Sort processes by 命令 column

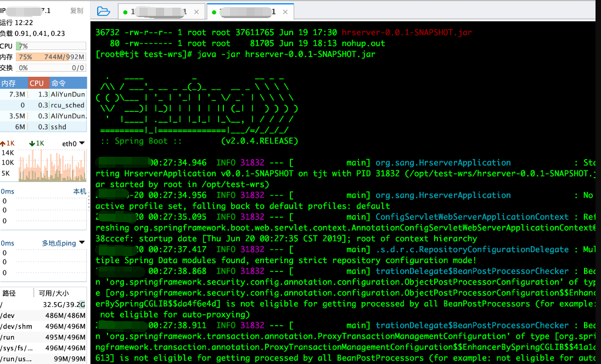tap(68, 83)
